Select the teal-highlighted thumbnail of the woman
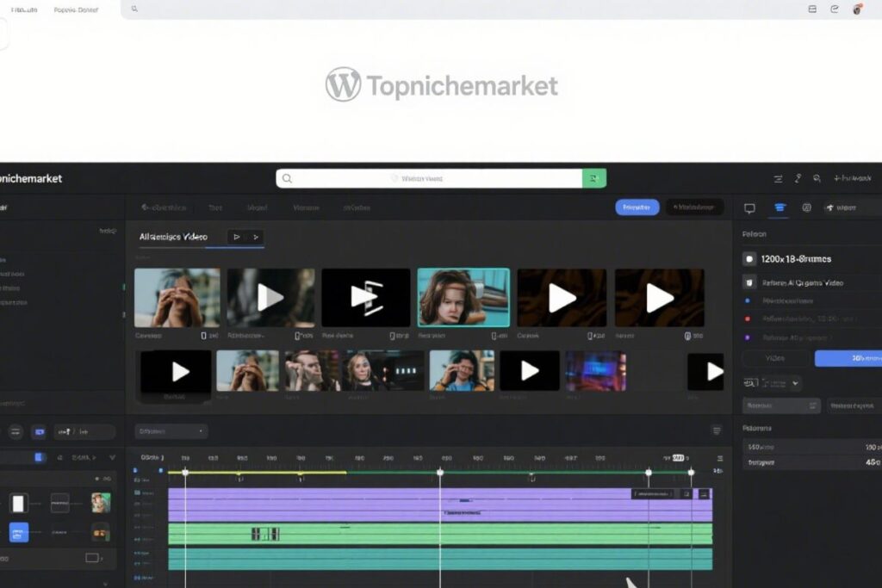Image resolution: width=882 pixels, height=588 pixels. 463,297
